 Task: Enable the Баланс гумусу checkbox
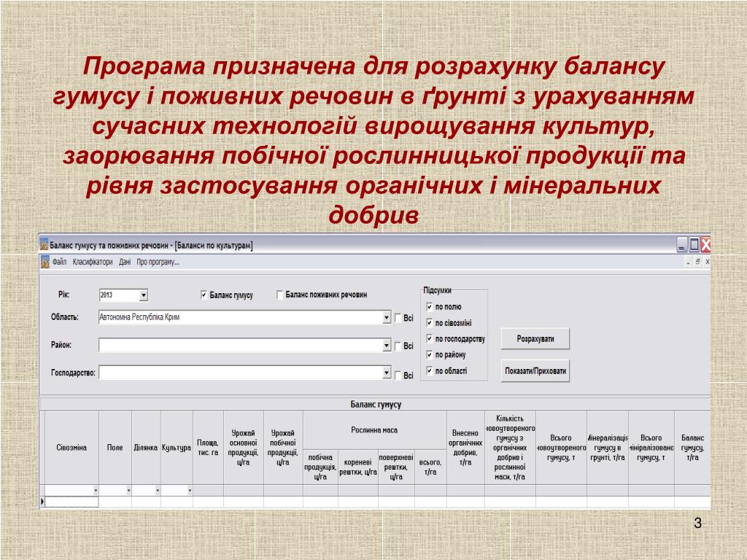point(204,295)
